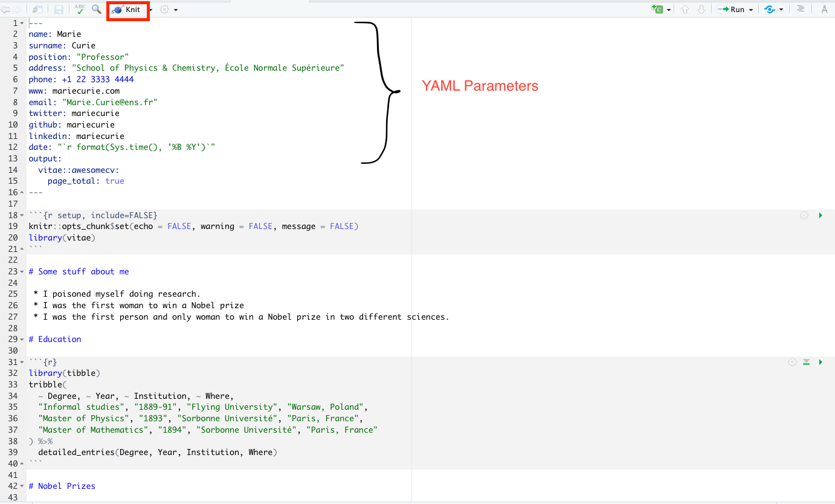The width and height of the screenshot is (835, 504).
Task: Click the 'twitter: mariecurie' line
Action: pyautogui.click(x=74, y=113)
